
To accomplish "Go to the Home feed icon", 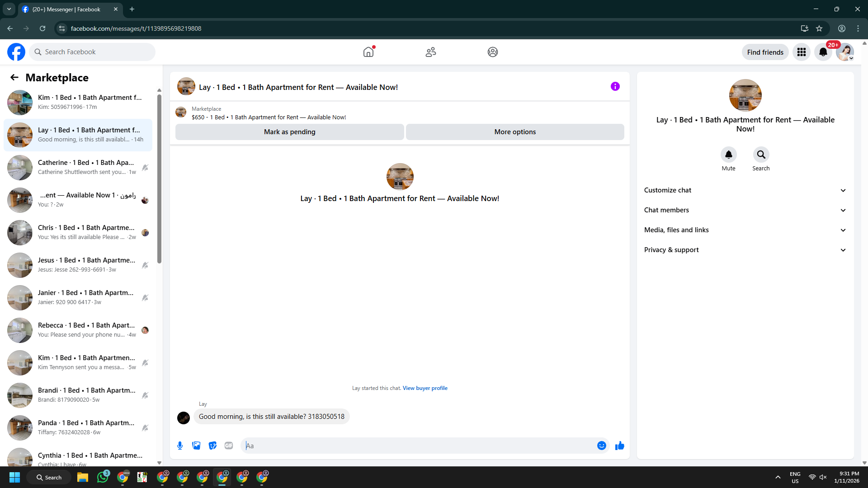I will pyautogui.click(x=368, y=52).
